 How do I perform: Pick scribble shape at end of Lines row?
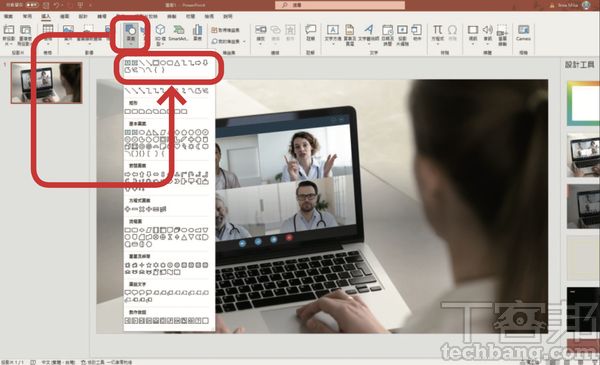(205, 91)
